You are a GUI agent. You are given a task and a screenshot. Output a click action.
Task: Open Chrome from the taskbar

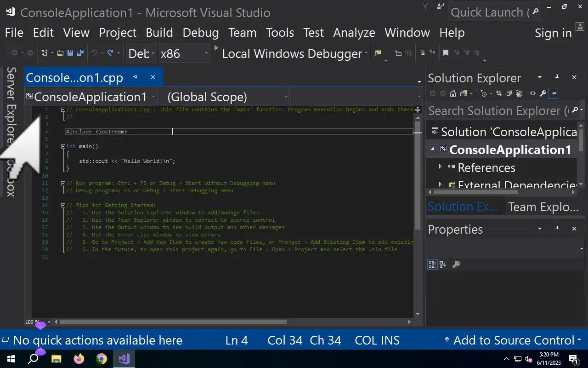click(102, 359)
